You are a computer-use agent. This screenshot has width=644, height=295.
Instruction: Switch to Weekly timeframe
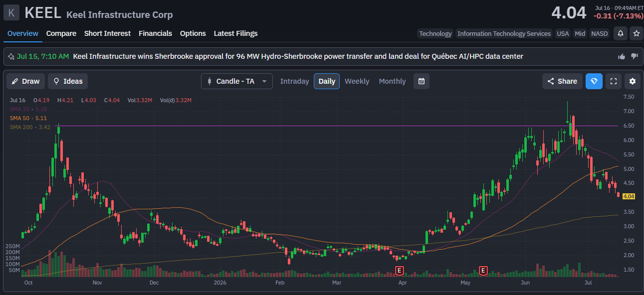357,81
